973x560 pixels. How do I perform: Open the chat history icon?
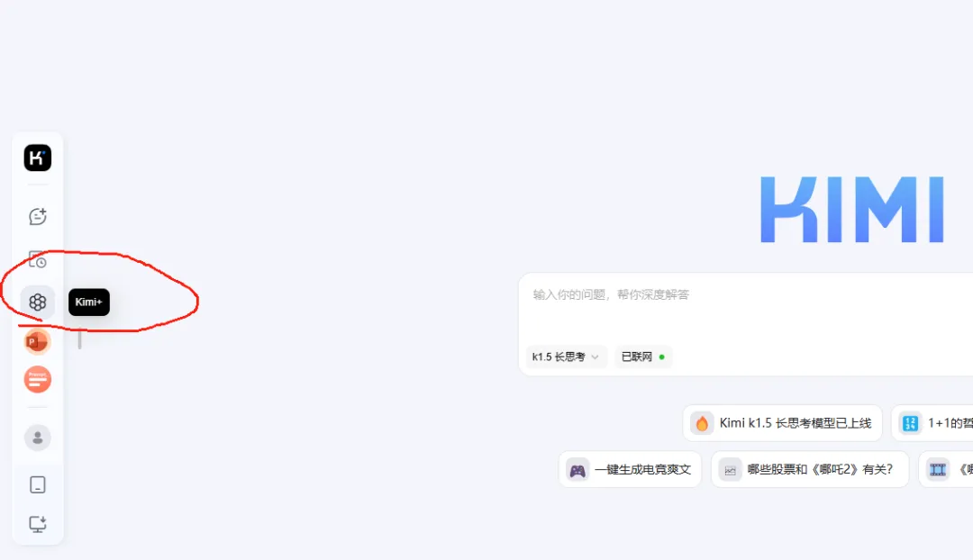(x=37, y=260)
